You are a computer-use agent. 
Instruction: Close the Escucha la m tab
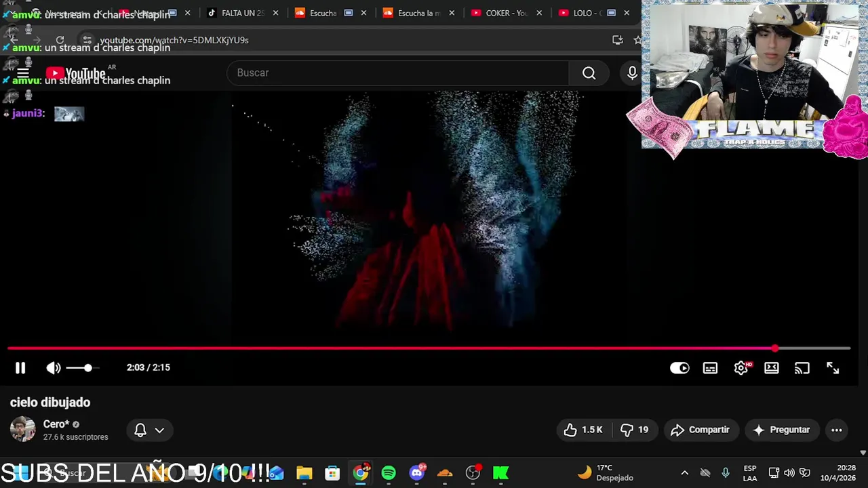pos(452,13)
